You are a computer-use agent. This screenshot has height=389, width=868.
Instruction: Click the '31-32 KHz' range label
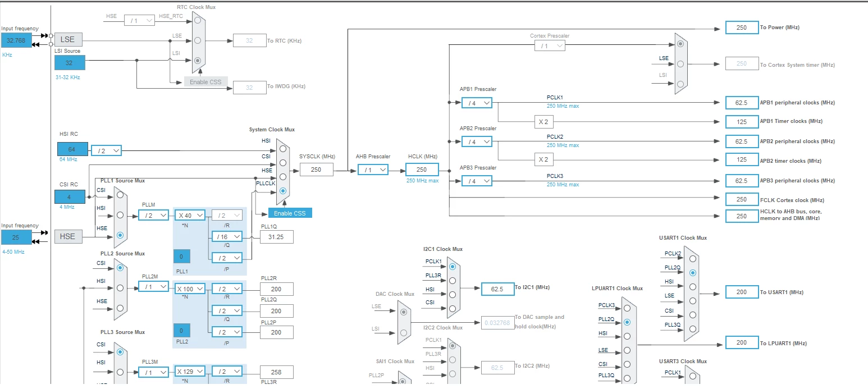click(67, 77)
